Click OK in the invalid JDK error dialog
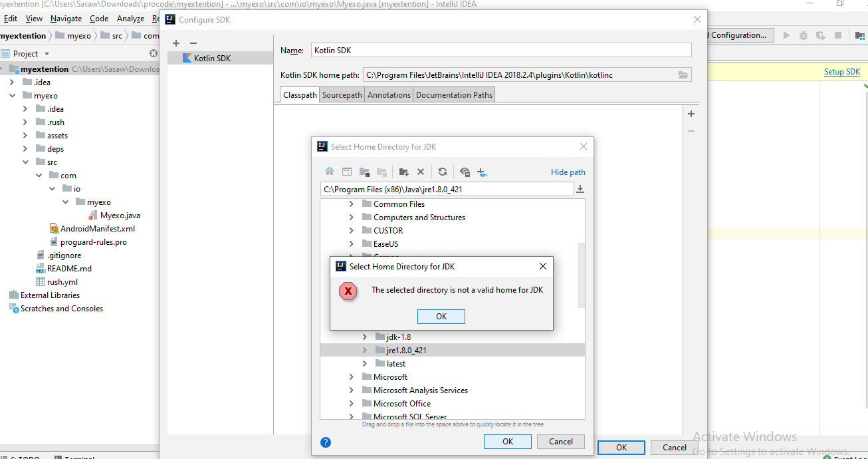 pos(441,317)
